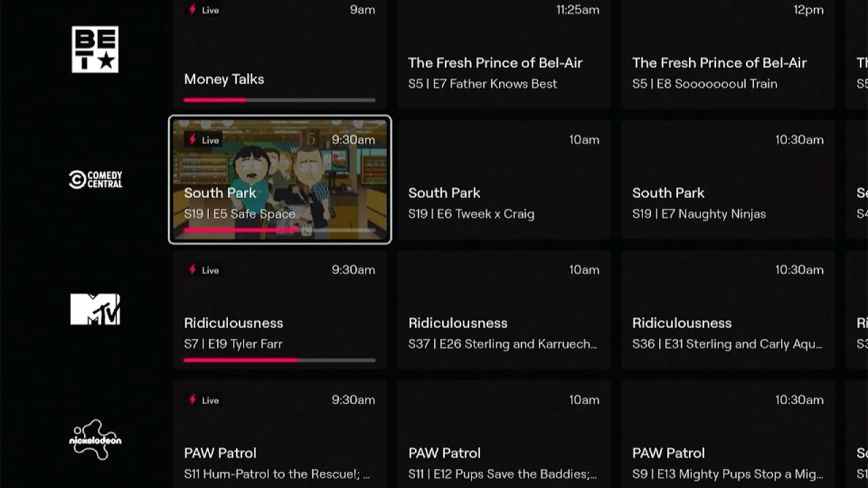Click the Live badge on Money Talks

click(x=204, y=10)
